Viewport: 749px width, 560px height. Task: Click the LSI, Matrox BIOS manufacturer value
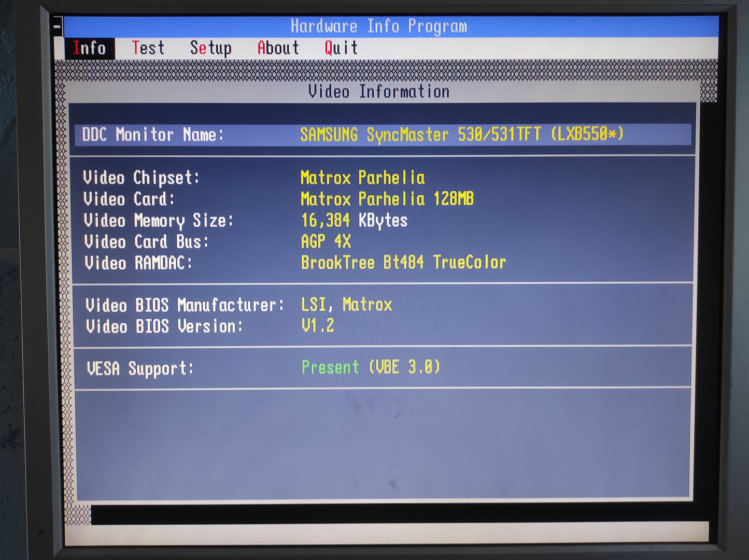[346, 305]
